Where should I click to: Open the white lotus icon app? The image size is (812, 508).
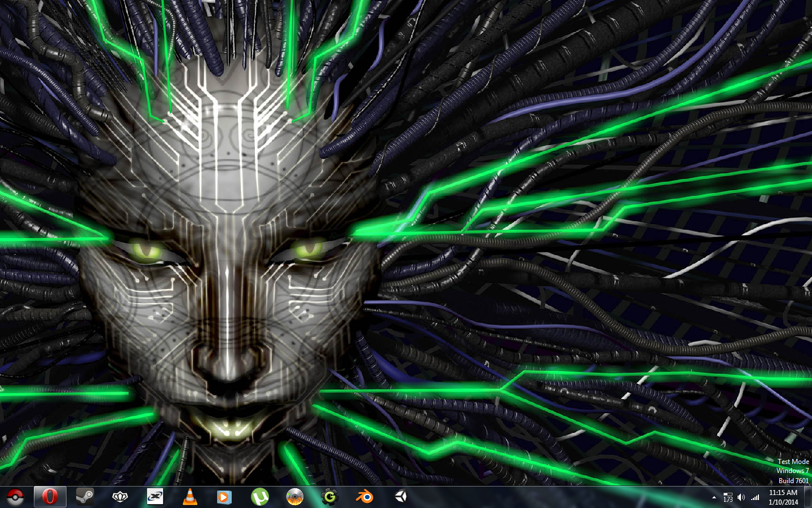120,497
